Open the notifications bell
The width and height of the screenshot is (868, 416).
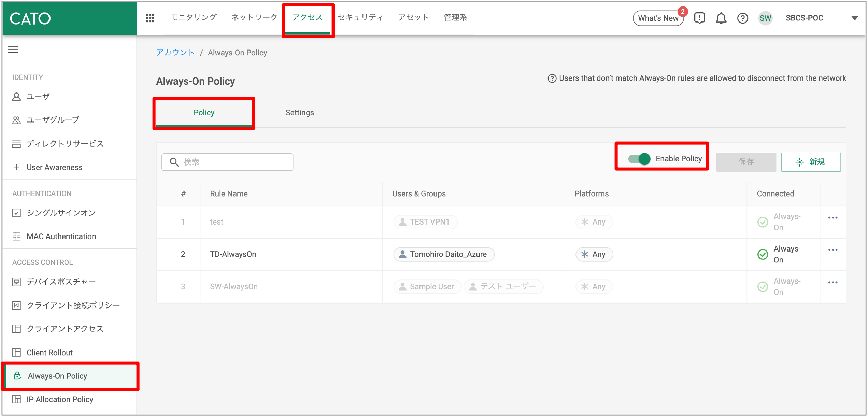(x=721, y=18)
